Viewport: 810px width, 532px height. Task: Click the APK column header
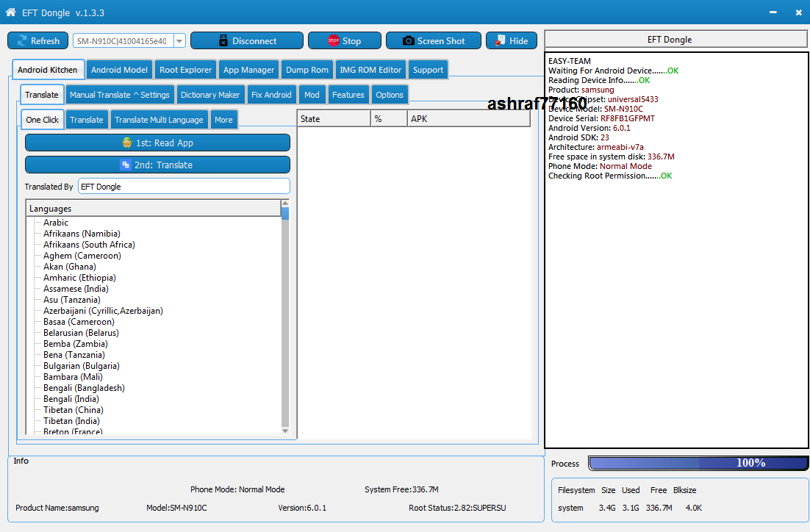pos(468,119)
